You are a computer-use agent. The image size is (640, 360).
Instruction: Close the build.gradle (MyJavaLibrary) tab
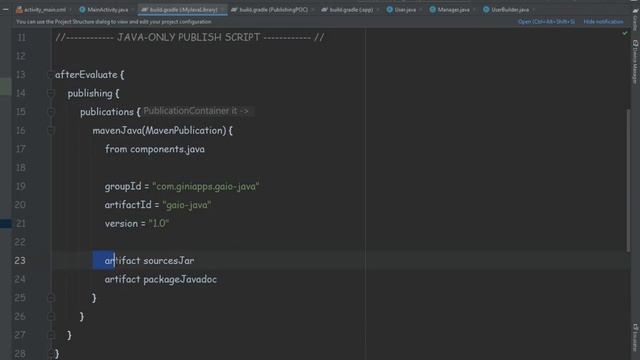click(222, 9)
